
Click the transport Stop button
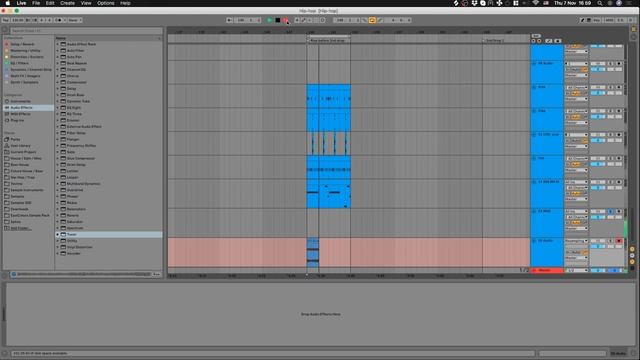[278, 20]
